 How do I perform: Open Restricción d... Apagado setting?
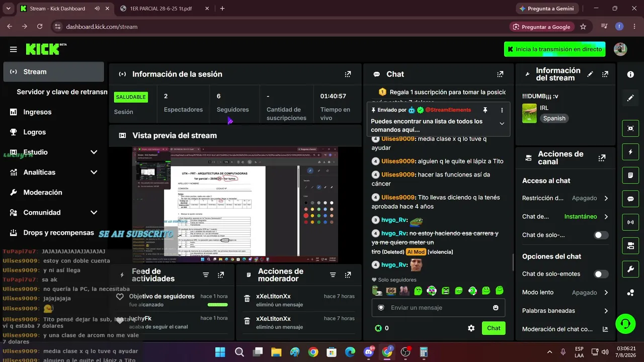coord(565,198)
